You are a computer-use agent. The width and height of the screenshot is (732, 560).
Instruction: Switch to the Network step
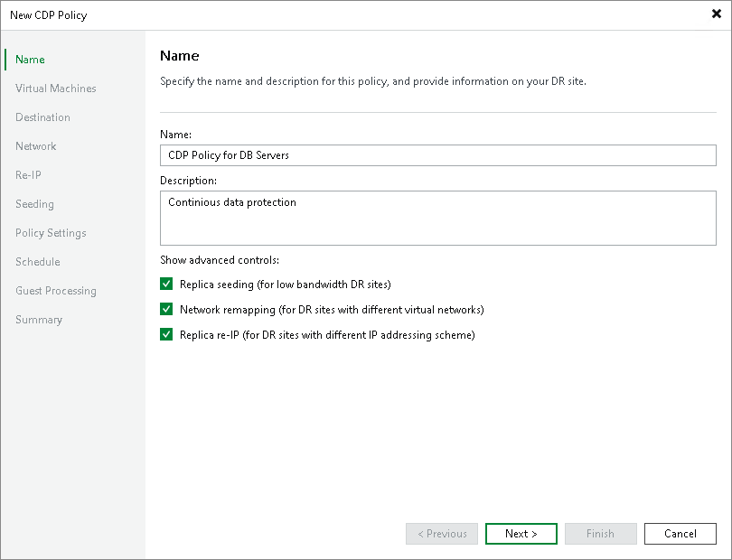tap(35, 146)
